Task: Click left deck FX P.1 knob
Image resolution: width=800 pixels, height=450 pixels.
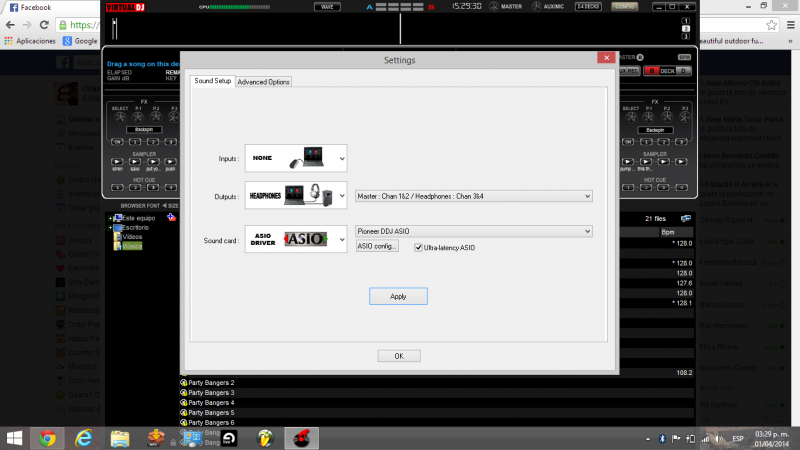Action: click(138, 117)
